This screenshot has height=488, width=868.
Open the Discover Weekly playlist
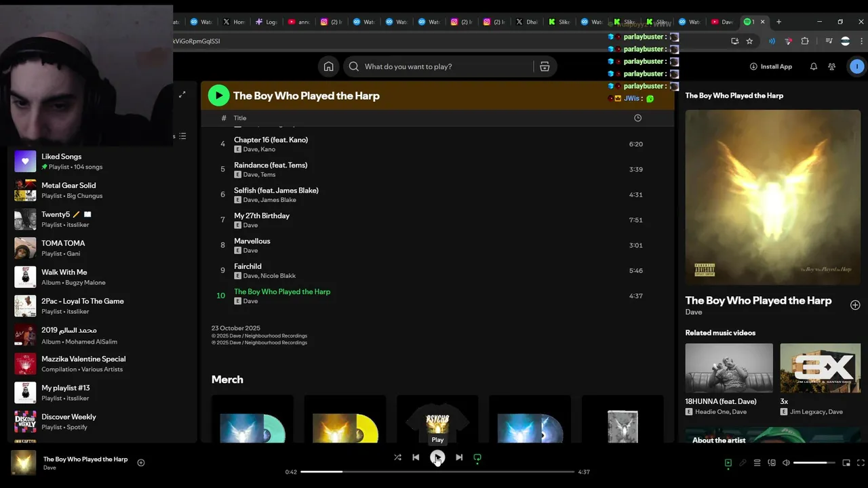click(102, 422)
